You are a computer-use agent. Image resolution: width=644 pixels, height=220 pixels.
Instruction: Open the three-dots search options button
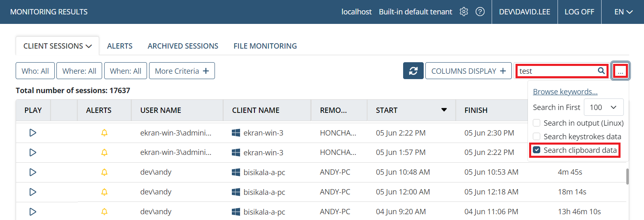(x=620, y=71)
